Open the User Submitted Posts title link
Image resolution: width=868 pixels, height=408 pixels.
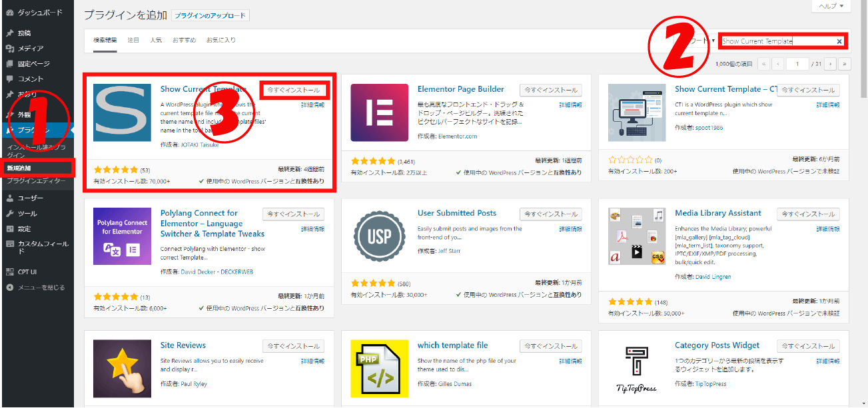tap(457, 213)
